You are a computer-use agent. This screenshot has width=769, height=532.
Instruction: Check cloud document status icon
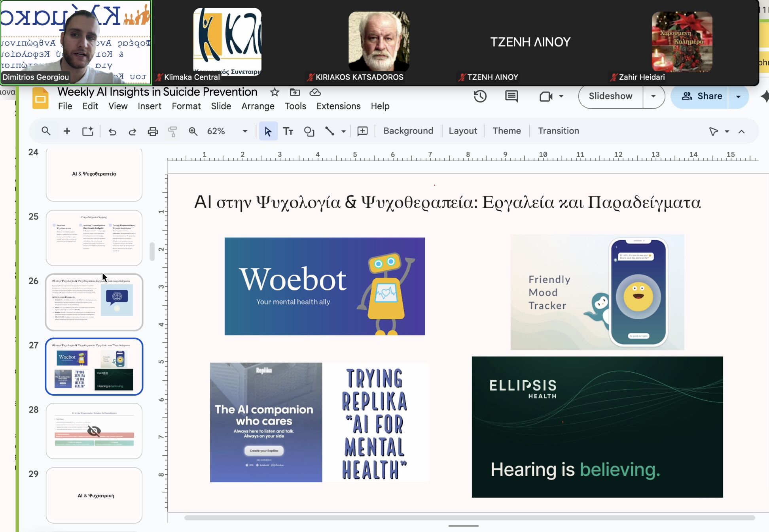pos(315,92)
